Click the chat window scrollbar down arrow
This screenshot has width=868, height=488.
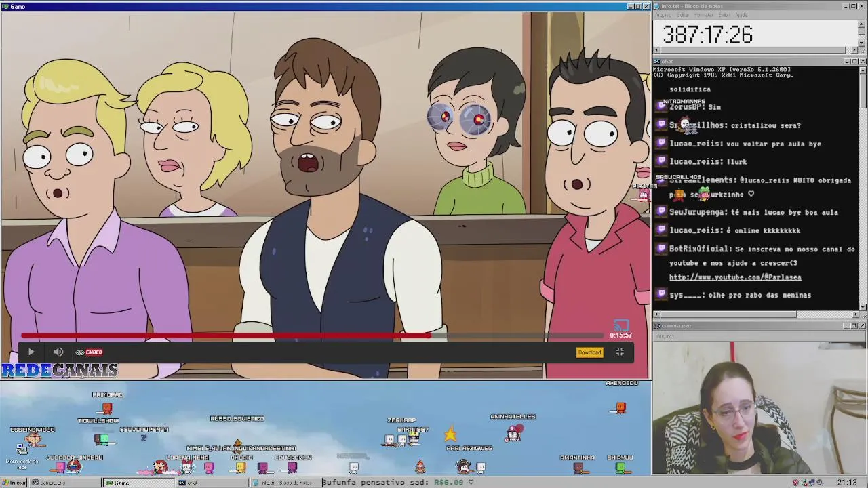[862, 306]
